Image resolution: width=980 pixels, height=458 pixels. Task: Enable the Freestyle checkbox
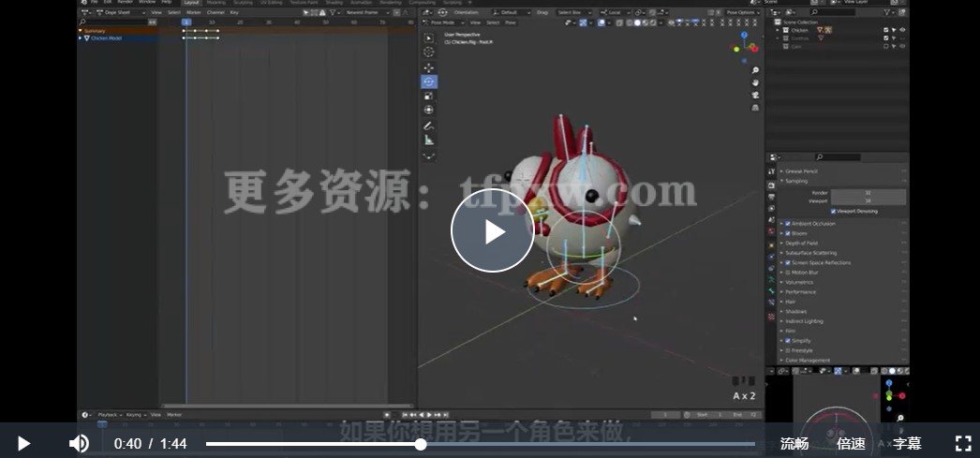tap(788, 350)
